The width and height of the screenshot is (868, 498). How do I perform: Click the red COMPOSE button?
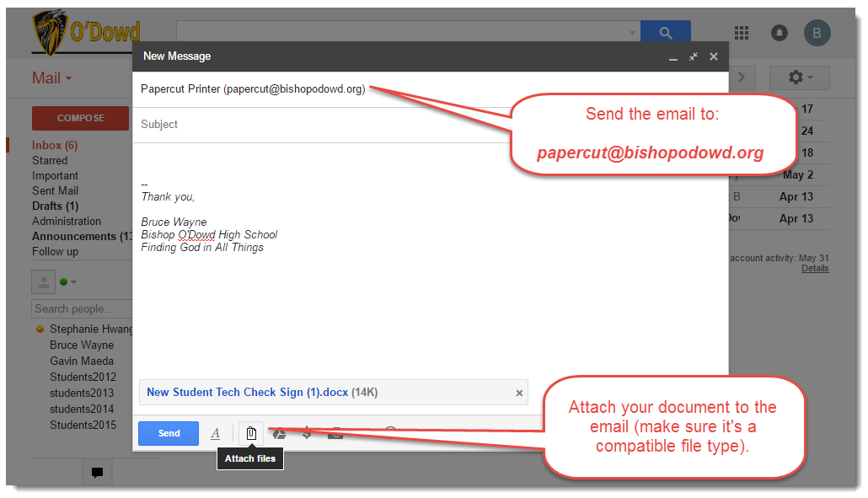click(81, 118)
